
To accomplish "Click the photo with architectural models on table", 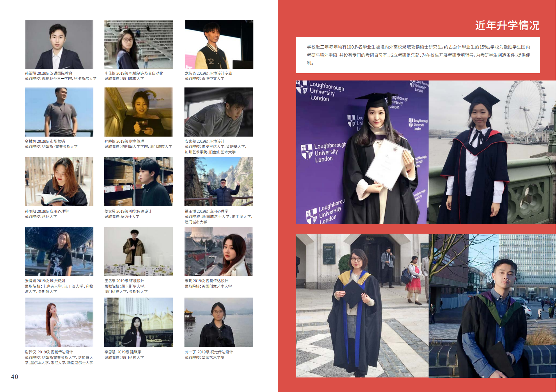I will [x=138, y=251].
